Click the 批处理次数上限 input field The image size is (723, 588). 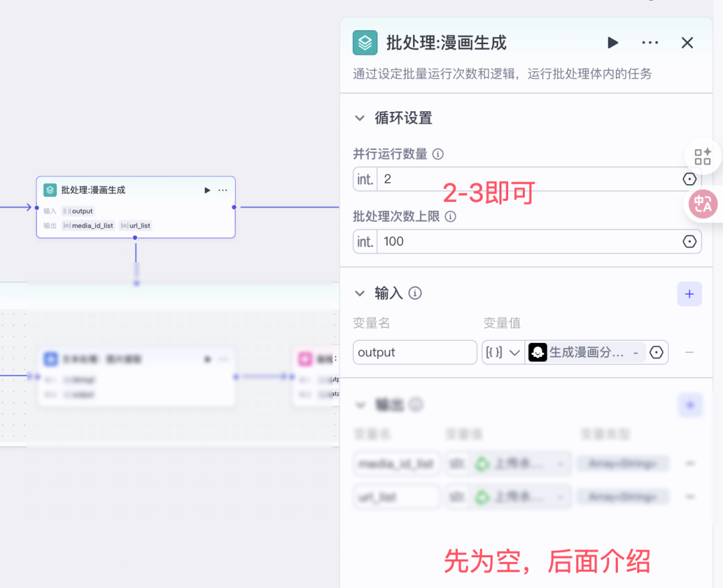pyautogui.click(x=522, y=242)
